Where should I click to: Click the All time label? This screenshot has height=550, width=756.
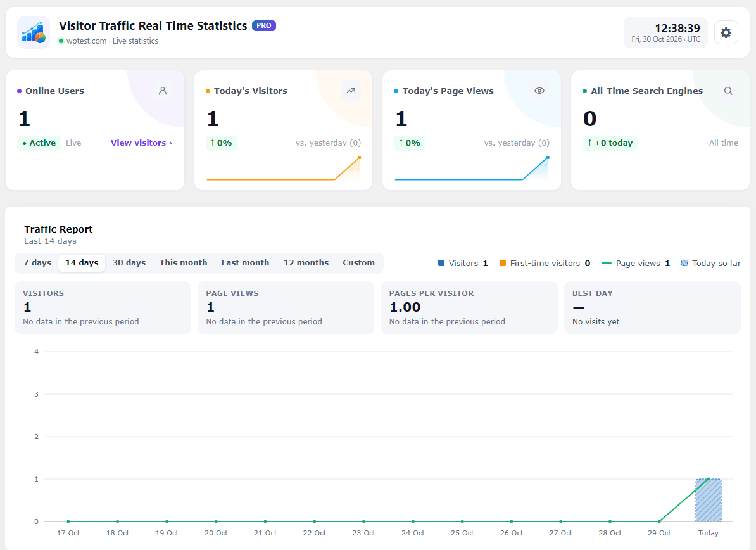(x=723, y=143)
